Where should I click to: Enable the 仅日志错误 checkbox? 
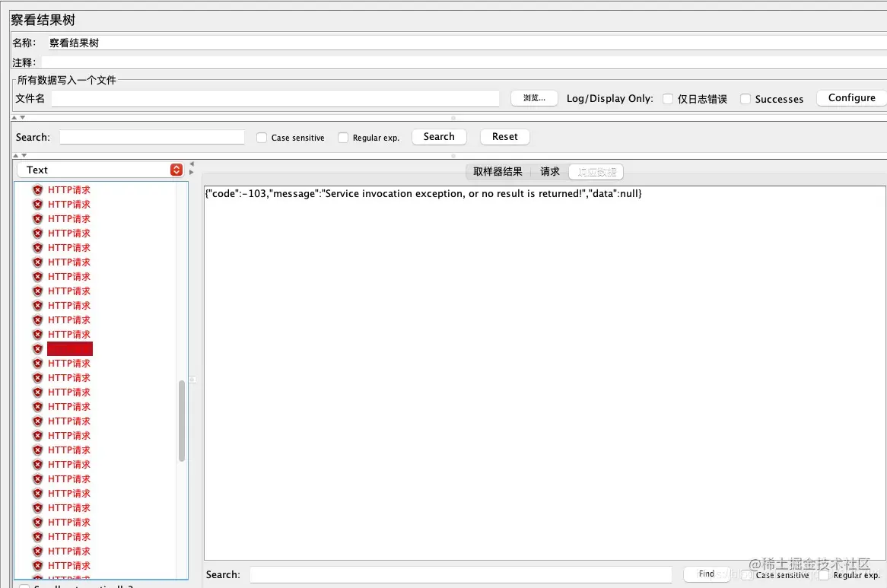(668, 99)
